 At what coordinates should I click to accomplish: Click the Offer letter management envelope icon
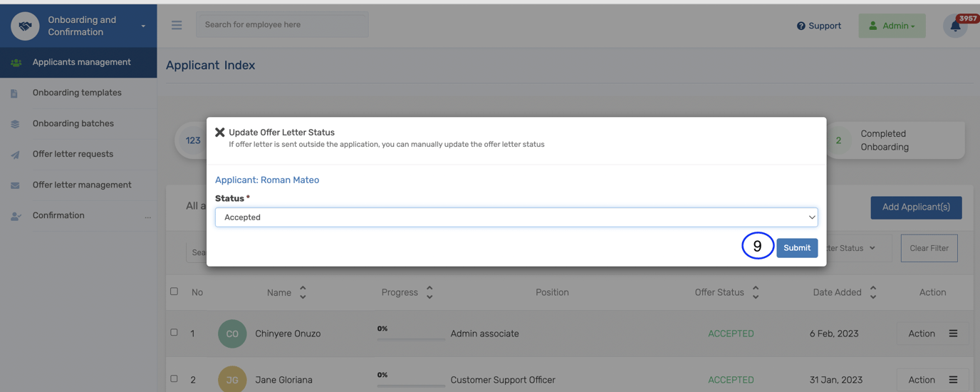tap(15, 185)
